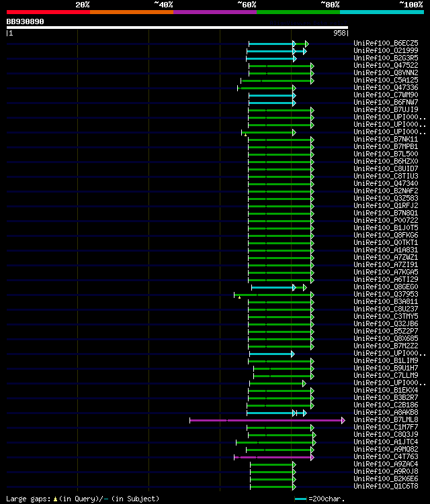Select the UniRef100_A7KGA5 label
The height and width of the screenshot is (504, 430).
tap(386, 272)
